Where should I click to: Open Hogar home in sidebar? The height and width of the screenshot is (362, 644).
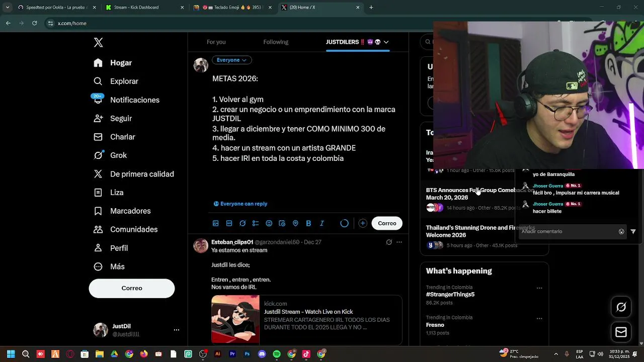pos(113,63)
